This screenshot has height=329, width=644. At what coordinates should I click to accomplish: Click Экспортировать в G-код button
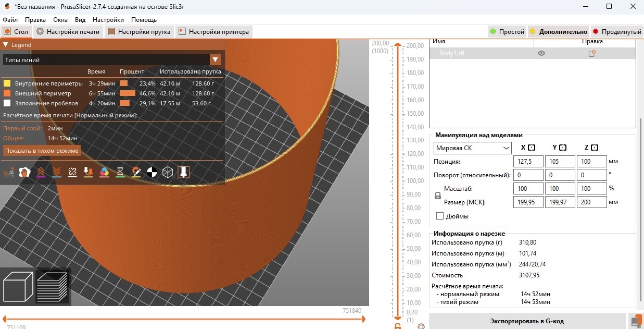click(x=527, y=321)
